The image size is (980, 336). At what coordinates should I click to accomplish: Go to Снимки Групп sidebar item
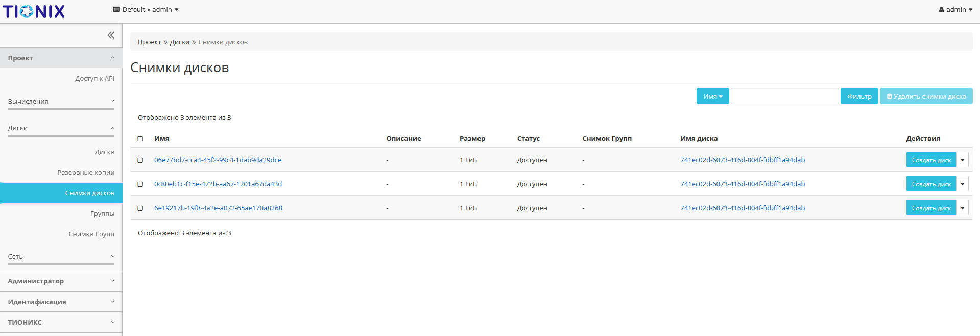point(91,234)
